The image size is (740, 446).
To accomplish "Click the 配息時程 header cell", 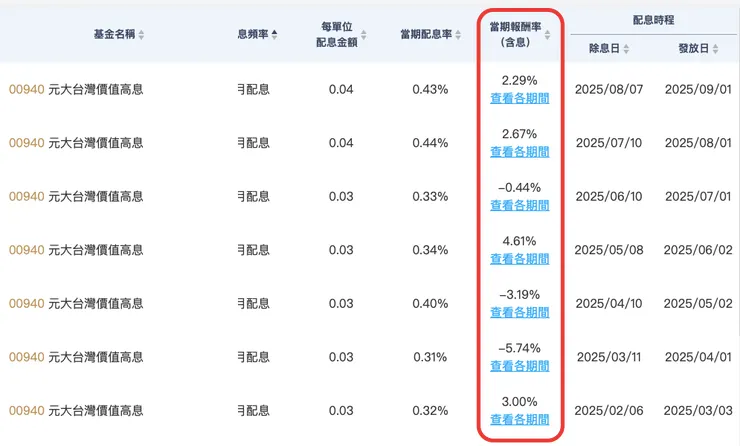I will (654, 20).
